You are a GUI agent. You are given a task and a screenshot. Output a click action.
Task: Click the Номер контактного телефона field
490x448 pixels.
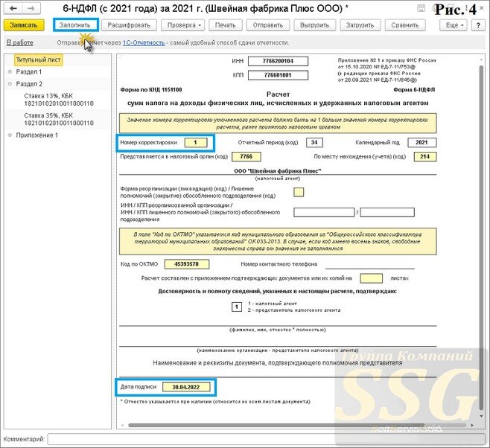370,265
